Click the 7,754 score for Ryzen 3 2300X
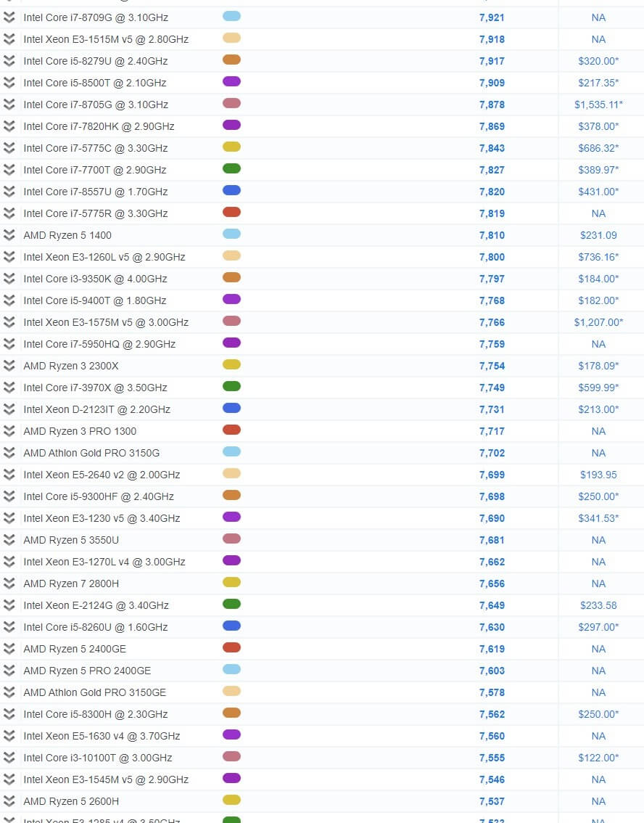This screenshot has width=644, height=823. pos(492,366)
